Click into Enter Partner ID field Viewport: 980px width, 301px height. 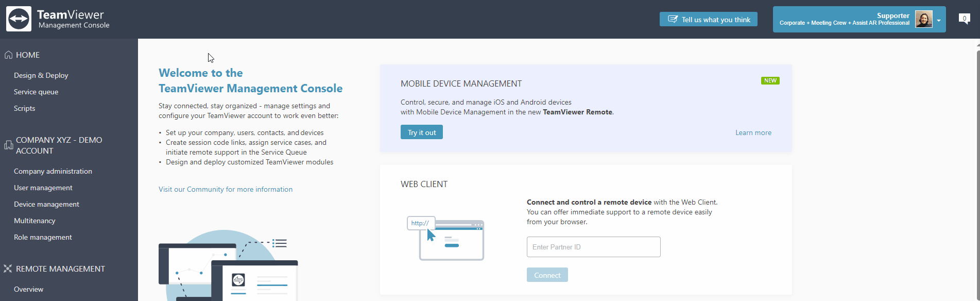coord(594,247)
